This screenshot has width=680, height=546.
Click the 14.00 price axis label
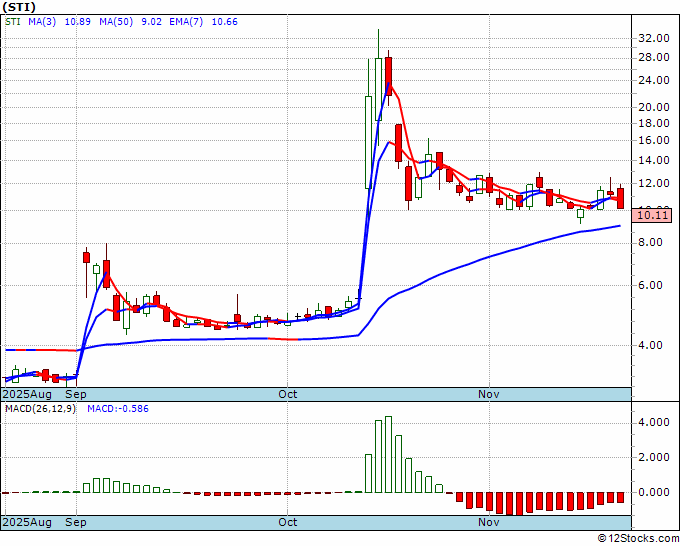click(x=654, y=160)
